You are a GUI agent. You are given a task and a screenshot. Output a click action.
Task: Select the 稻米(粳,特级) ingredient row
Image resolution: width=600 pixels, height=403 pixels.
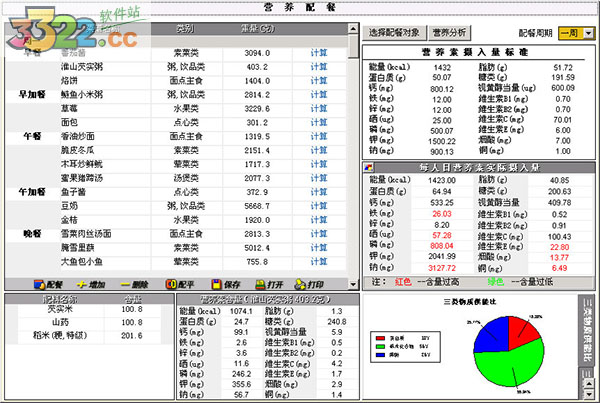click(89, 336)
